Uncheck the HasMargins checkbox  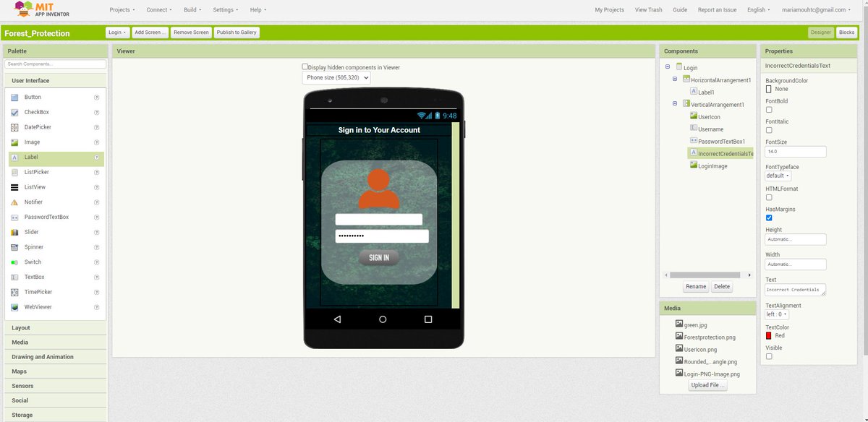tap(769, 218)
